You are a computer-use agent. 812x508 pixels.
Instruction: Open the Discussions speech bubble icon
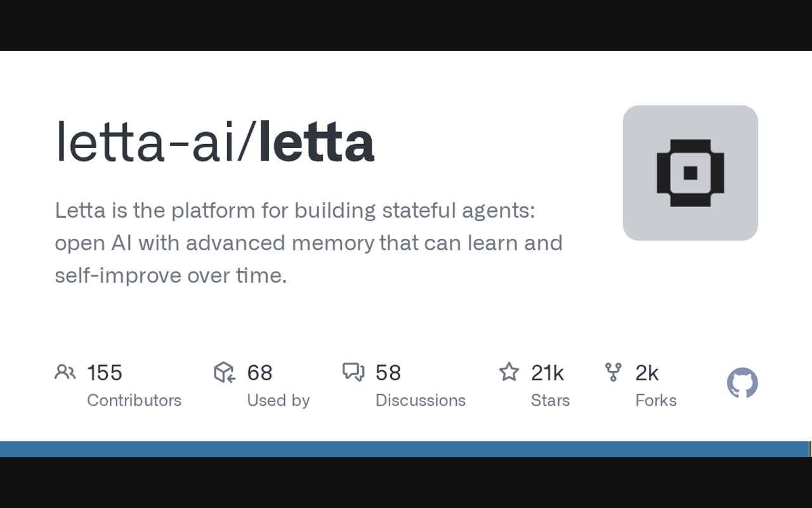tap(353, 372)
